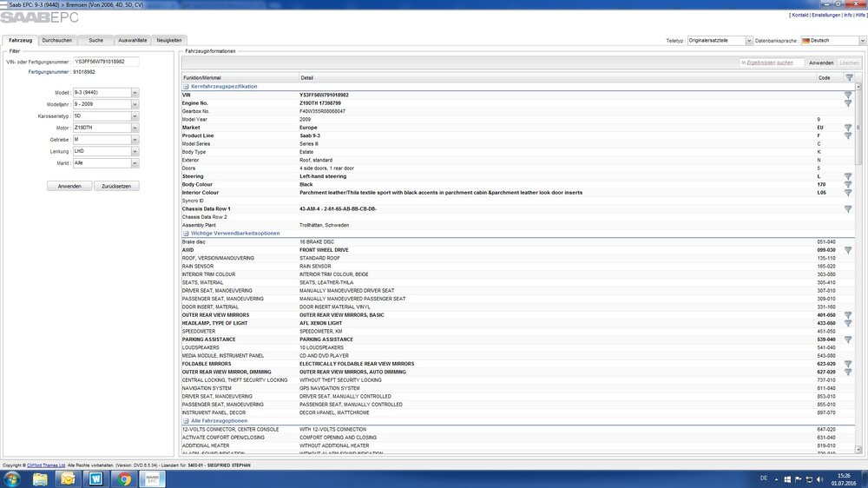This screenshot has height=488, width=868.
Task: Click the Anwenden button in Filter panel
Action: pos(69,186)
